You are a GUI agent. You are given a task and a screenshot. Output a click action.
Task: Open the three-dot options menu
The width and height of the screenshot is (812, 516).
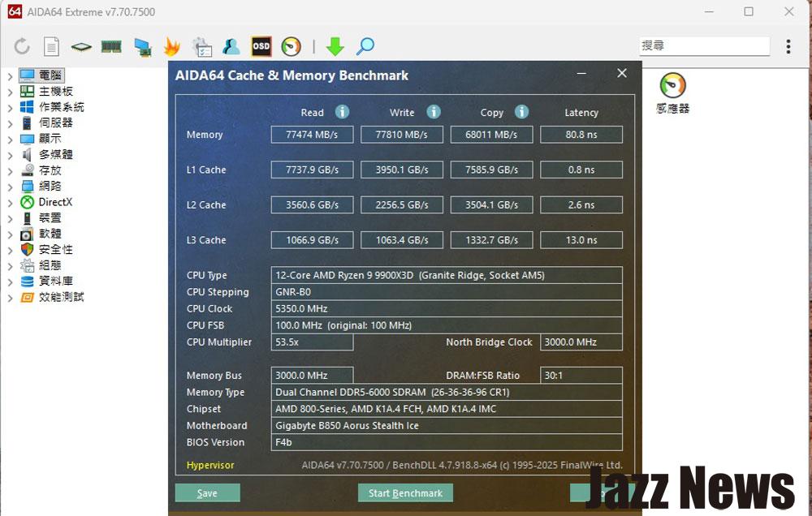click(x=788, y=46)
